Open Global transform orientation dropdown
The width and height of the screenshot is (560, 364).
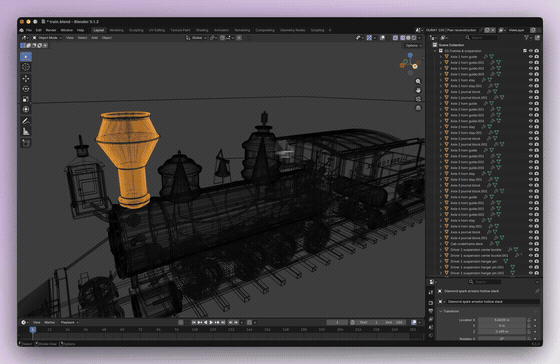click(x=196, y=38)
